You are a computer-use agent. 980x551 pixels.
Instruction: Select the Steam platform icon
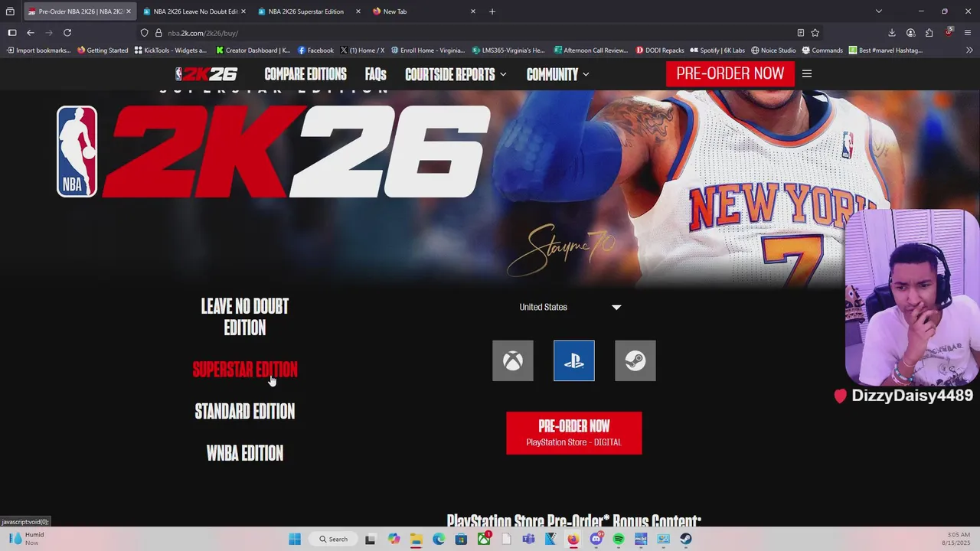tap(635, 360)
